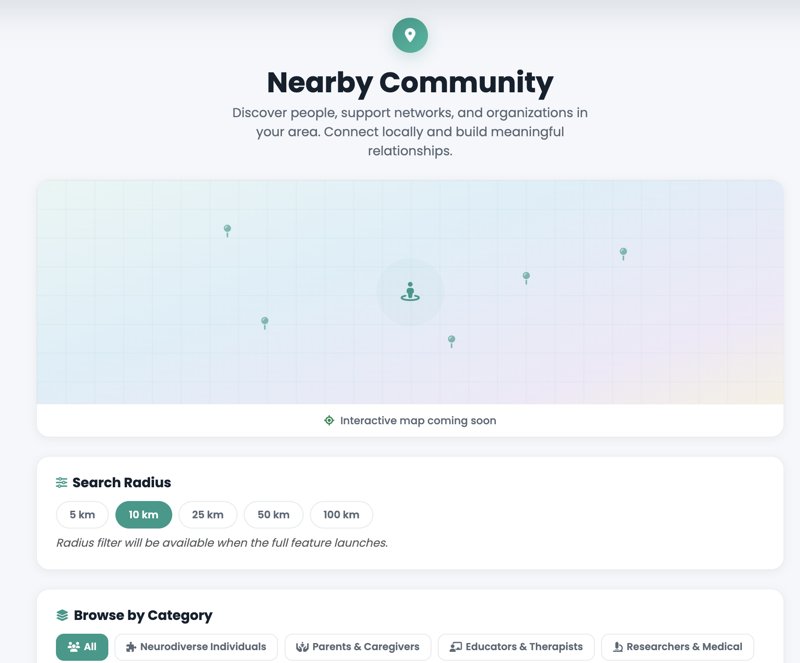Pick the 100 km radius option
This screenshot has width=800, height=663.
point(341,515)
